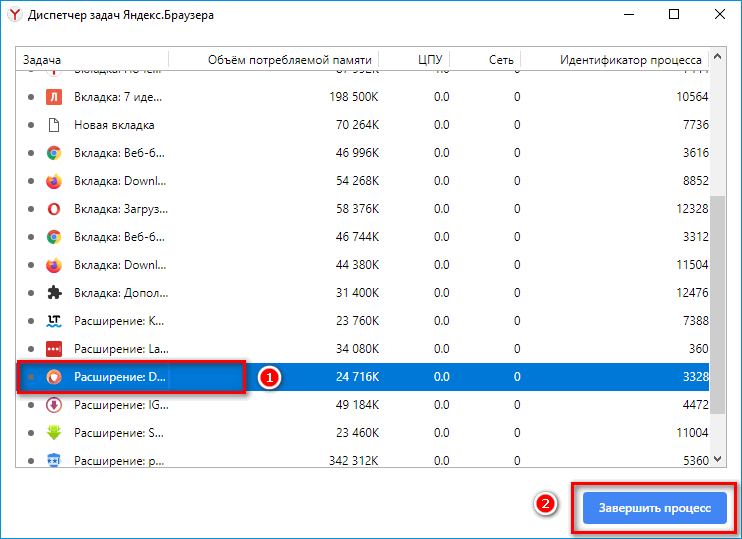Click the blank page icon of Новая вкладка

coord(54,125)
